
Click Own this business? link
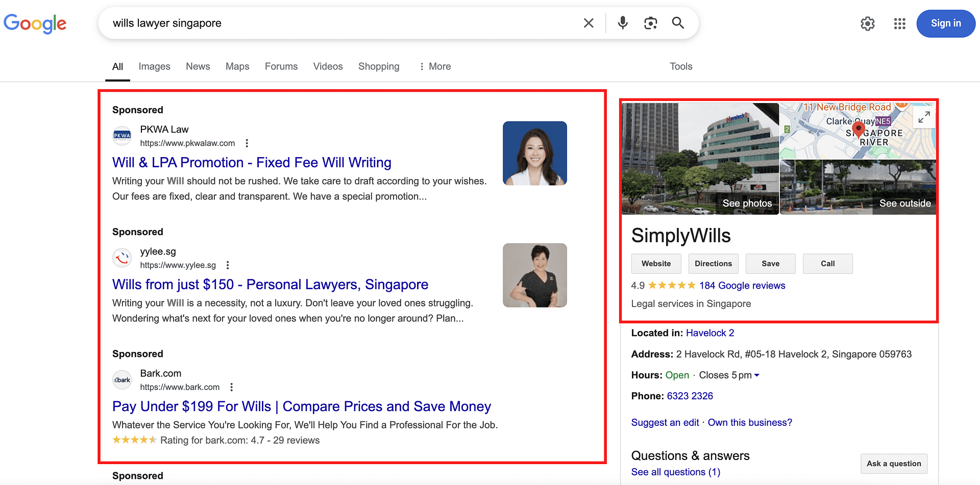pos(750,423)
